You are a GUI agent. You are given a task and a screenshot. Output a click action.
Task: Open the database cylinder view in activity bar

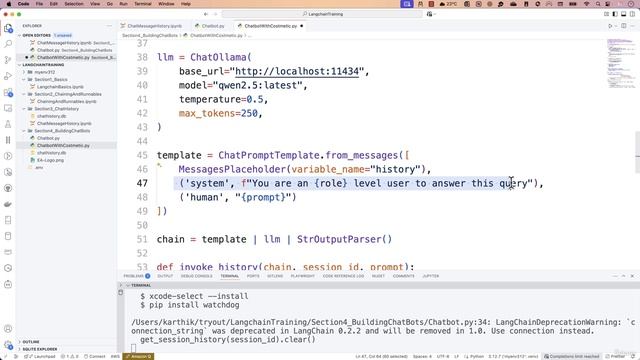pos(8,236)
